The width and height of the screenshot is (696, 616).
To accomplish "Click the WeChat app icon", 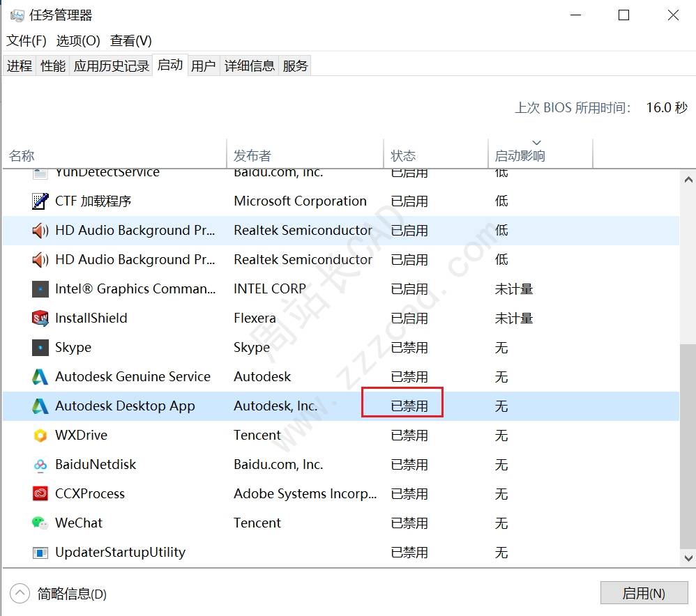I will coord(40,523).
